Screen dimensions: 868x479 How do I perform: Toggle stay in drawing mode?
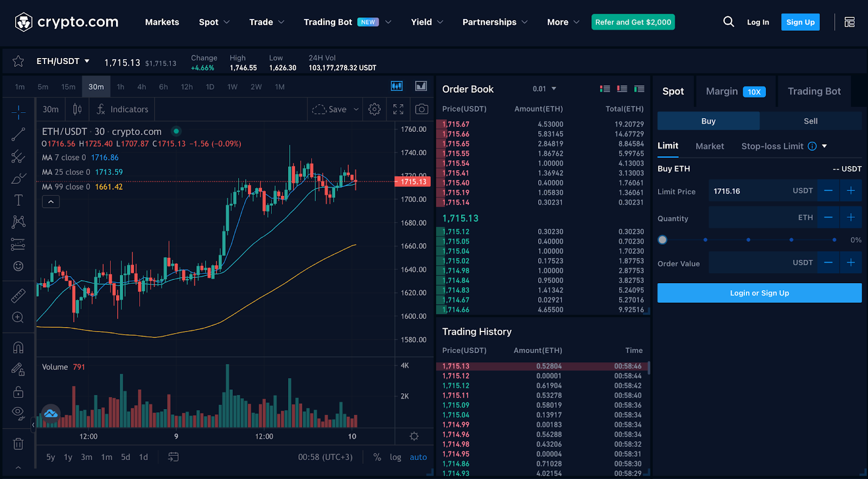18,369
